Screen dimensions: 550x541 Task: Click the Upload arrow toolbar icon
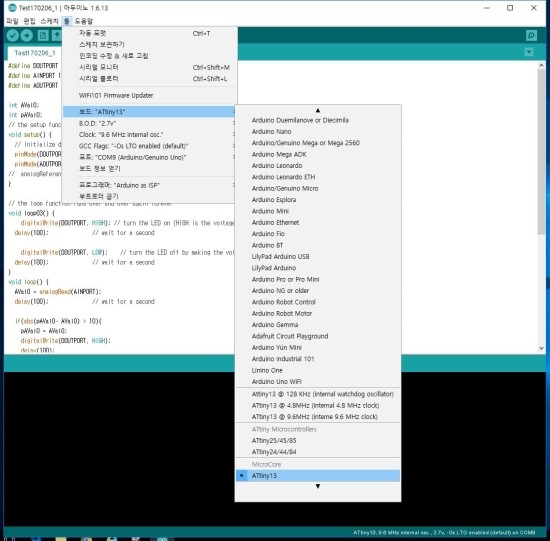pos(27,35)
